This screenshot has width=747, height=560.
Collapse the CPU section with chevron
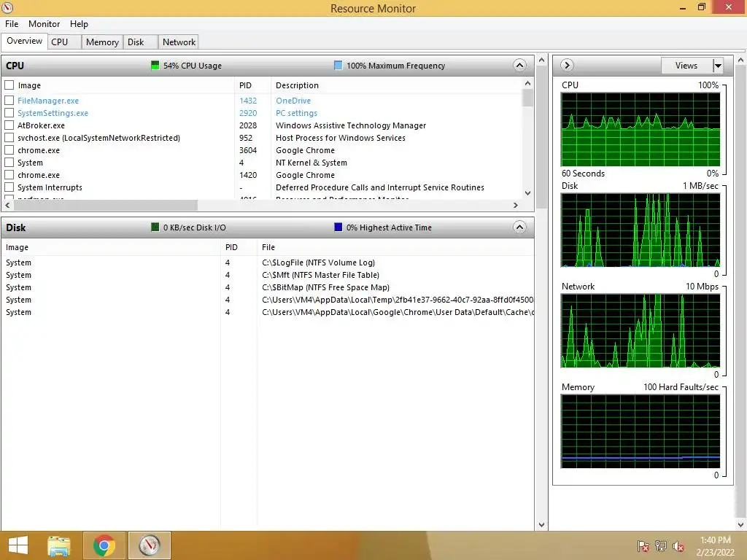coord(519,65)
